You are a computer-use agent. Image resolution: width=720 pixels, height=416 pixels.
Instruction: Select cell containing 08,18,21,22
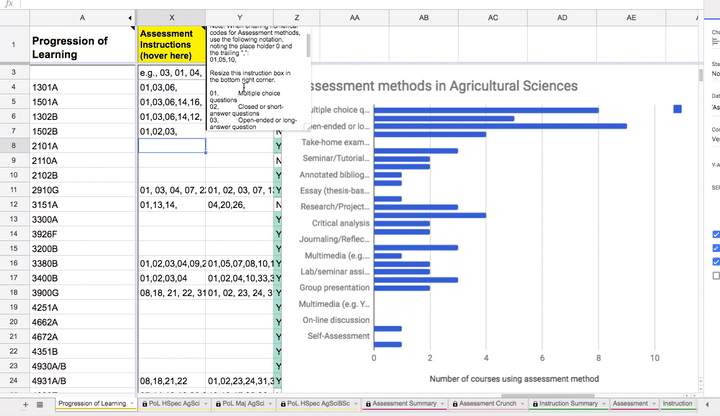pos(172,381)
